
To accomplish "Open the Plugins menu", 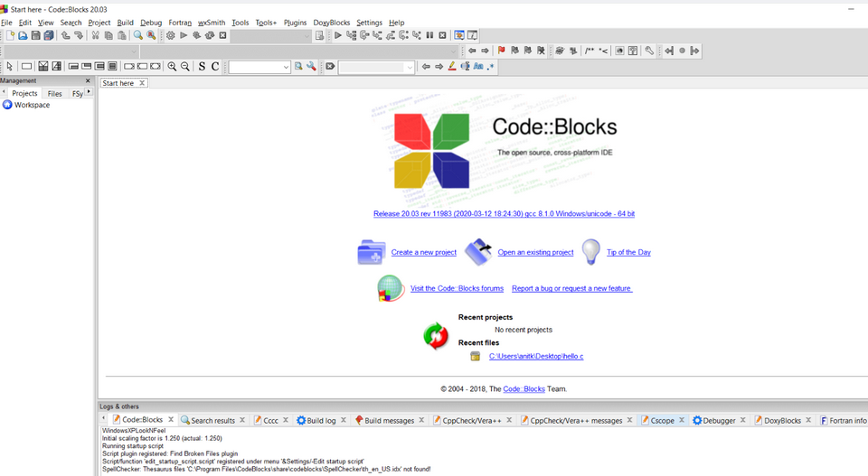I will 295,23.
